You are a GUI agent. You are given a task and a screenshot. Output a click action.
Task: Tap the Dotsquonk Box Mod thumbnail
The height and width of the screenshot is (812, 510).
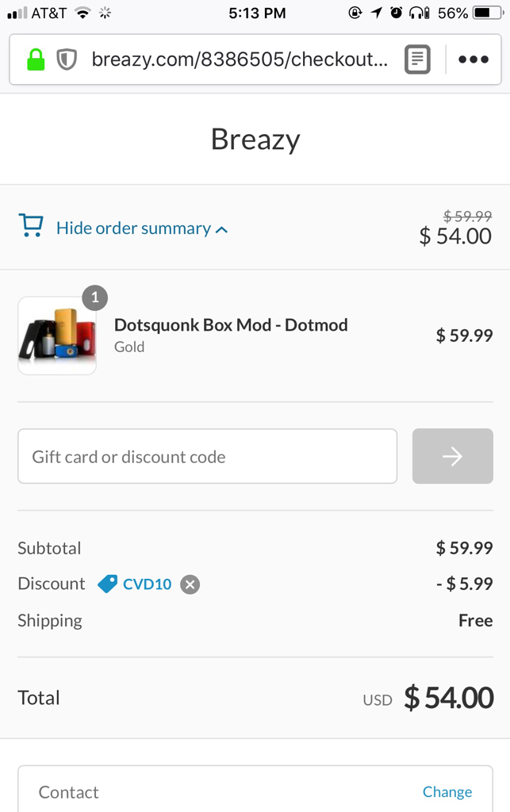[57, 335]
